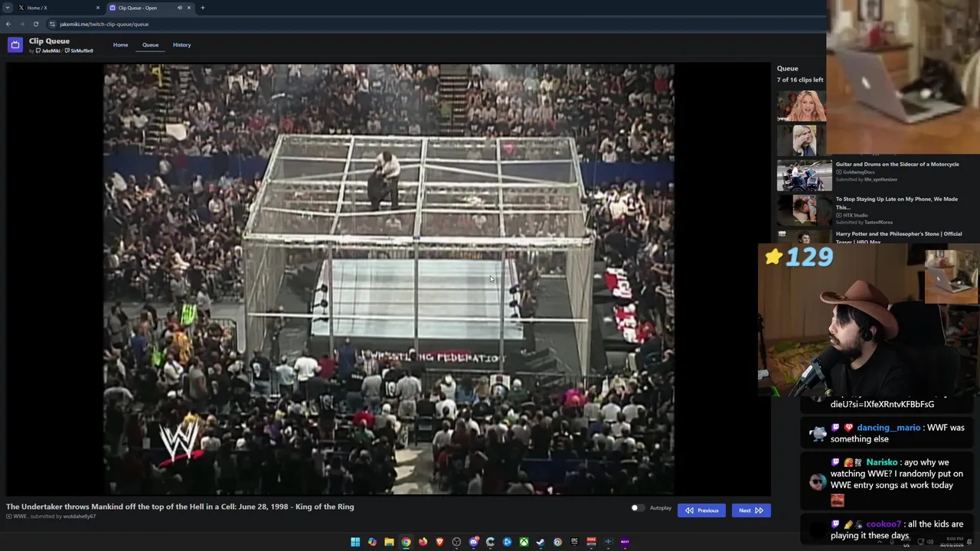Open the SirMuffin9 author link
This screenshot has height=551, width=980.
(79, 51)
